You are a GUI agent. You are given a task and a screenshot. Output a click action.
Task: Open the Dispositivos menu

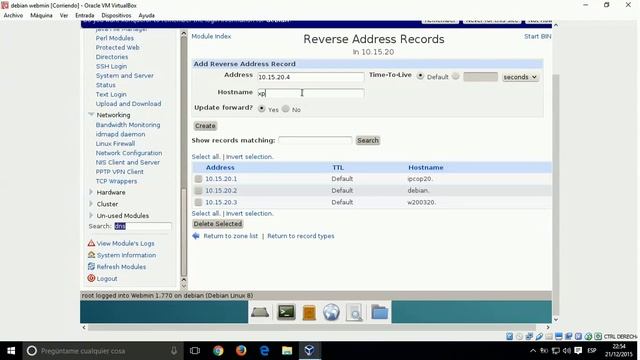pyautogui.click(x=116, y=15)
